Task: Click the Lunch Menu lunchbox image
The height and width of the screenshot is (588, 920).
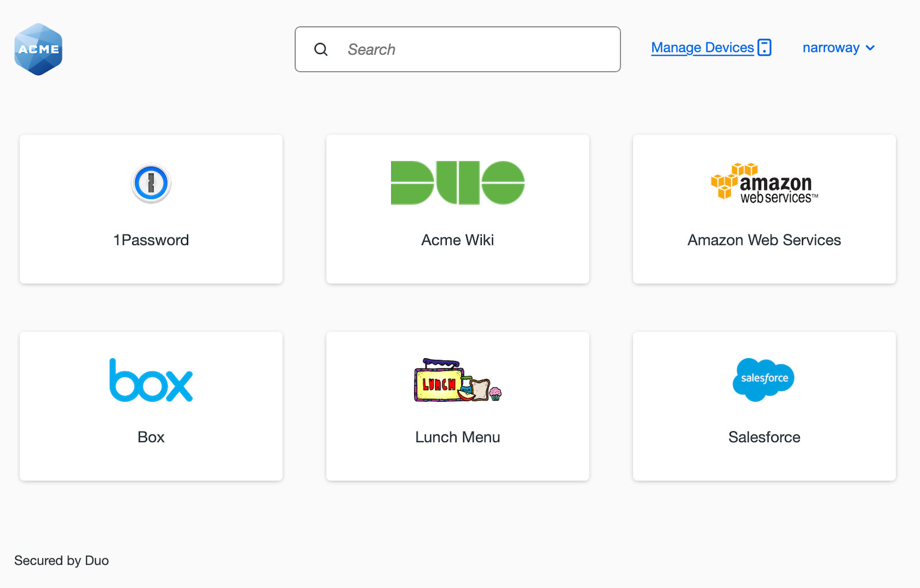Action: tap(457, 380)
